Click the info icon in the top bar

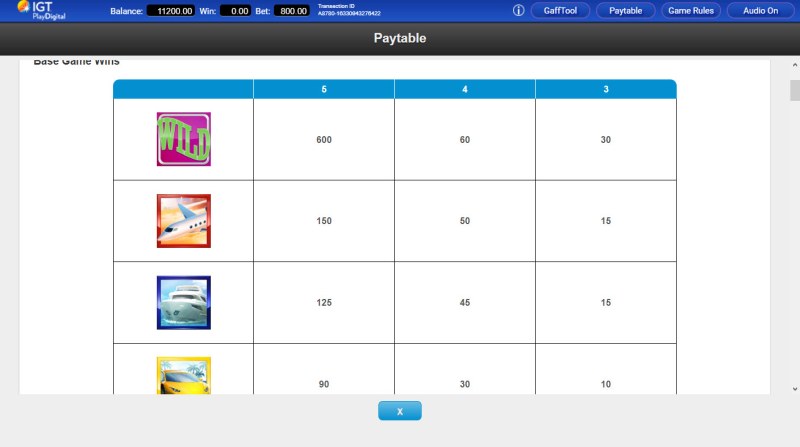tap(518, 10)
